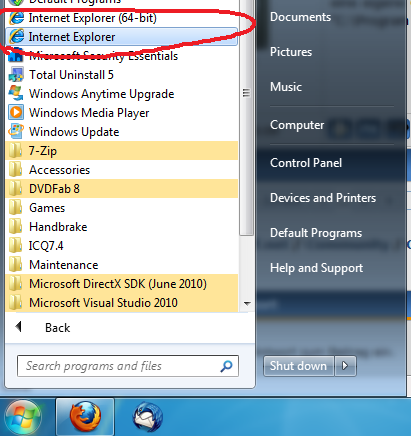The image size is (411, 436).
Task: Expand the Games program folder
Action: pyautogui.click(x=122, y=208)
